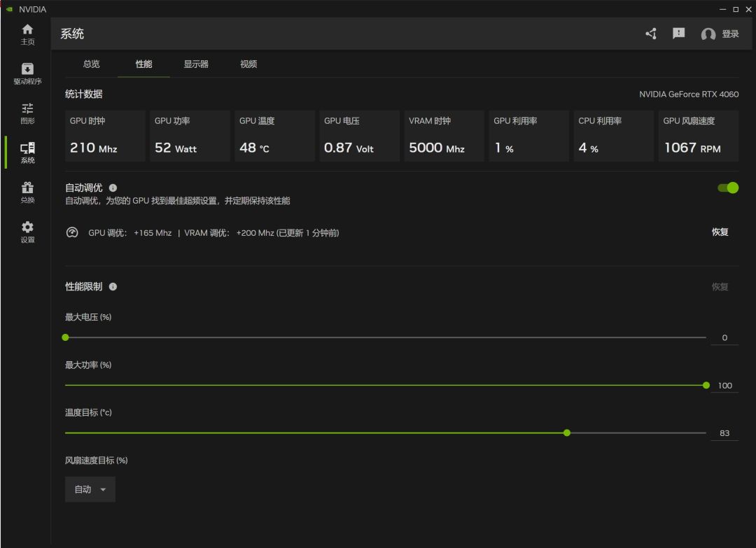Select the 系统 system sidebar icon
This screenshot has width=756, height=548.
[27, 153]
